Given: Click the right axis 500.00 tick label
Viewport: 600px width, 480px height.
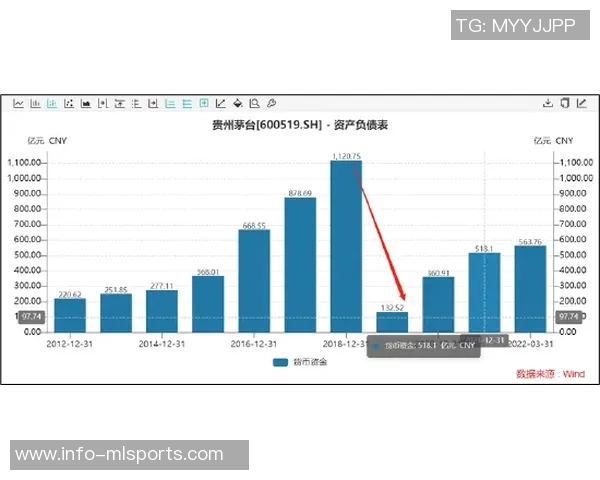Looking at the screenshot, I should 573,255.
